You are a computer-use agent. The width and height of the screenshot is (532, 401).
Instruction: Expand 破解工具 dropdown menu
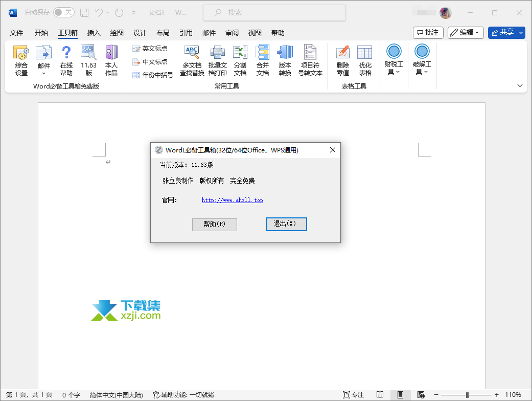pyautogui.click(x=422, y=60)
